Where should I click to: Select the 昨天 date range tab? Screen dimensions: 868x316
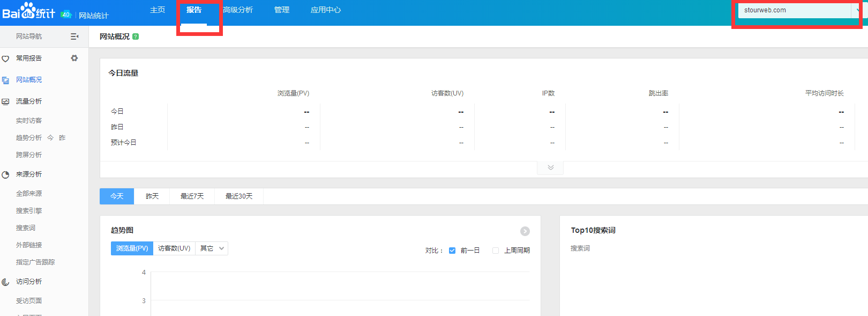pos(152,196)
